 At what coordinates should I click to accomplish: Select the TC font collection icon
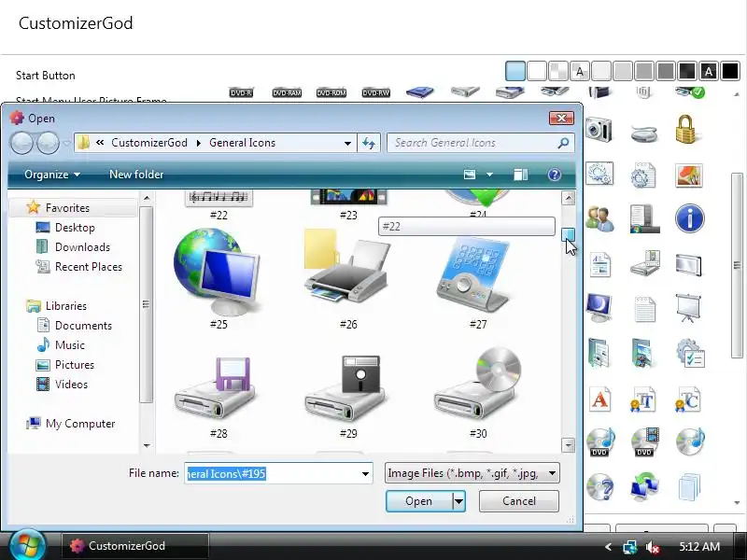click(688, 399)
